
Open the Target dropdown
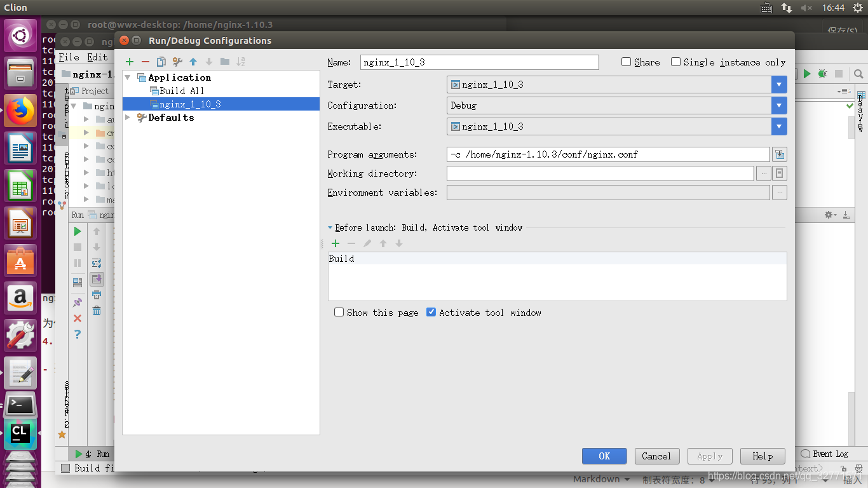(779, 85)
